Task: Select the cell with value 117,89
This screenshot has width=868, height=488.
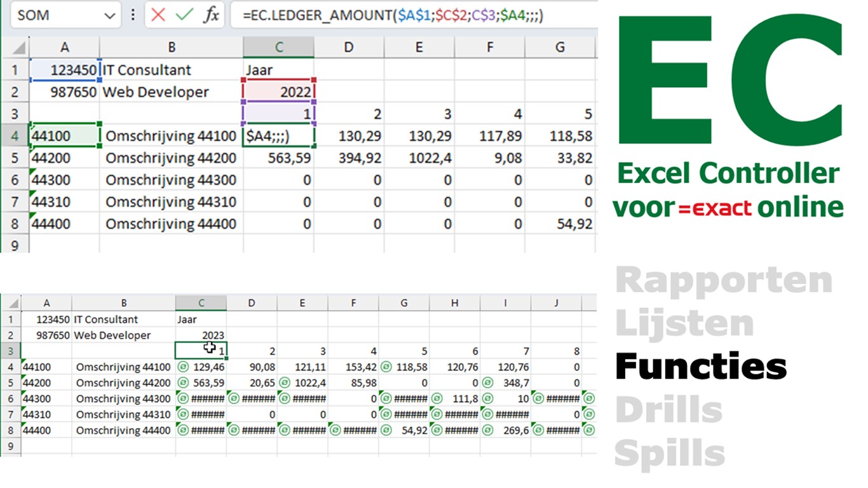Action: click(490, 135)
